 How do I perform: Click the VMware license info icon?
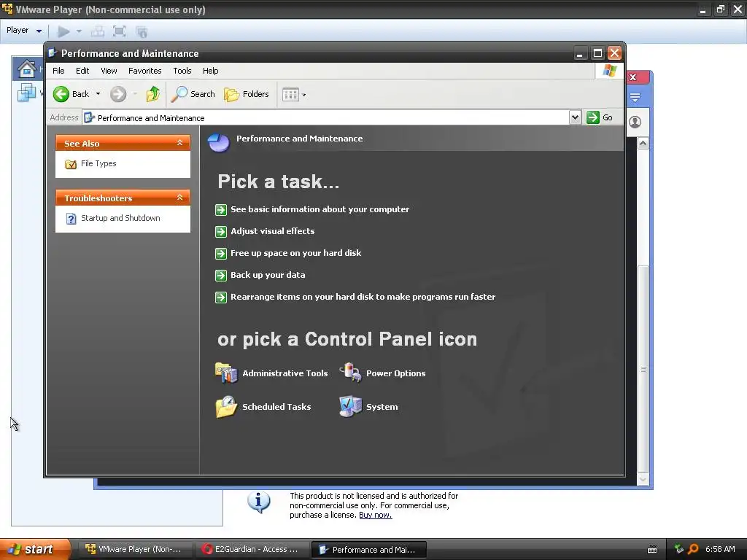[259, 502]
